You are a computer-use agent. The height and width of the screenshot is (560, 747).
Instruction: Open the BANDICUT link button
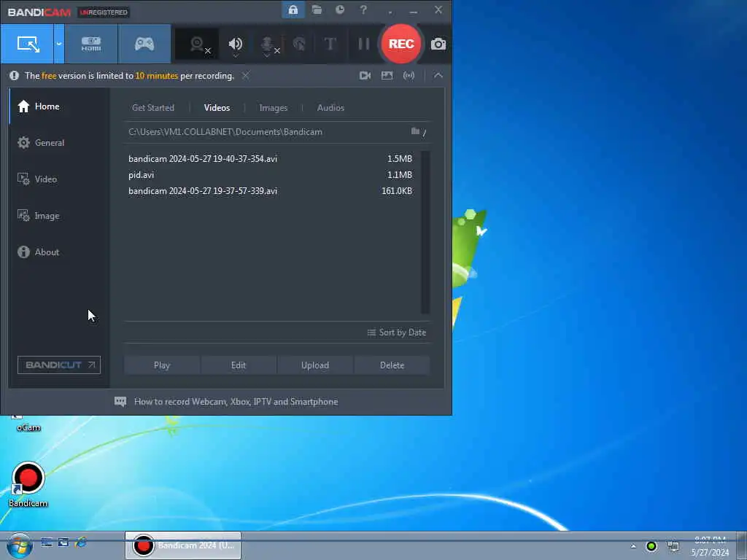click(59, 365)
